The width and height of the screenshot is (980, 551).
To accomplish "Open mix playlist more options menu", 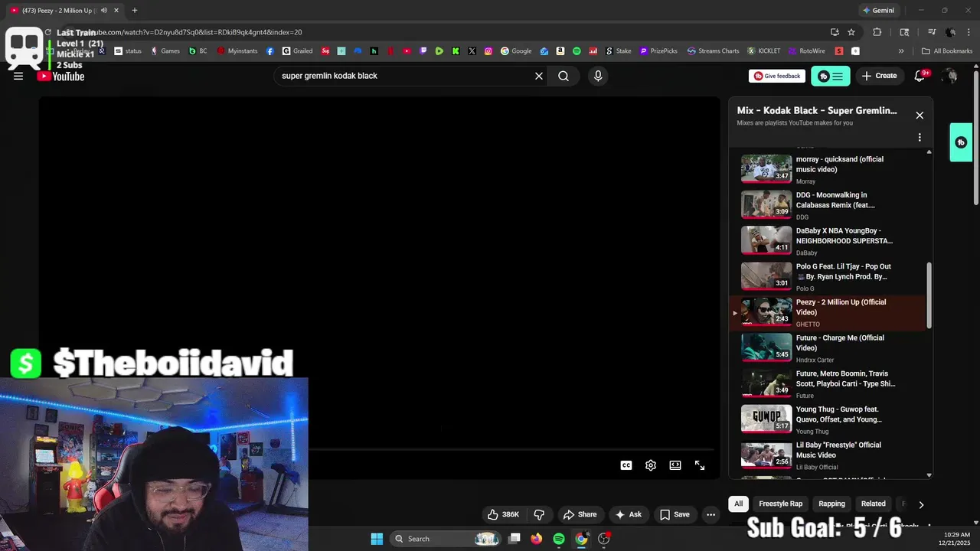I will coord(920,138).
